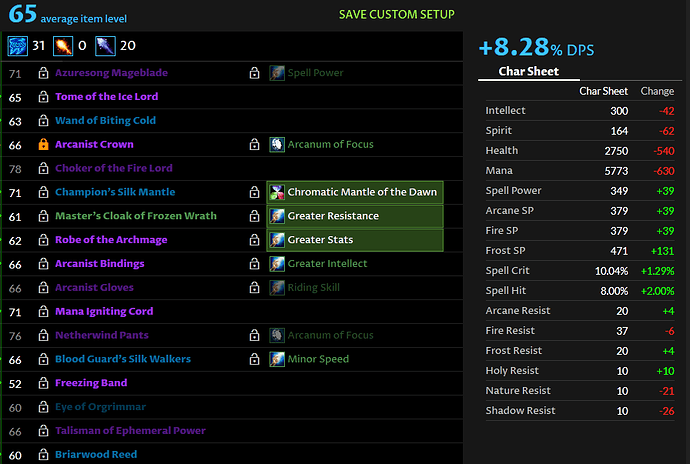Toggle lock on Choker of the Fire Lord
Screen dimensions: 690x464
(x=43, y=168)
